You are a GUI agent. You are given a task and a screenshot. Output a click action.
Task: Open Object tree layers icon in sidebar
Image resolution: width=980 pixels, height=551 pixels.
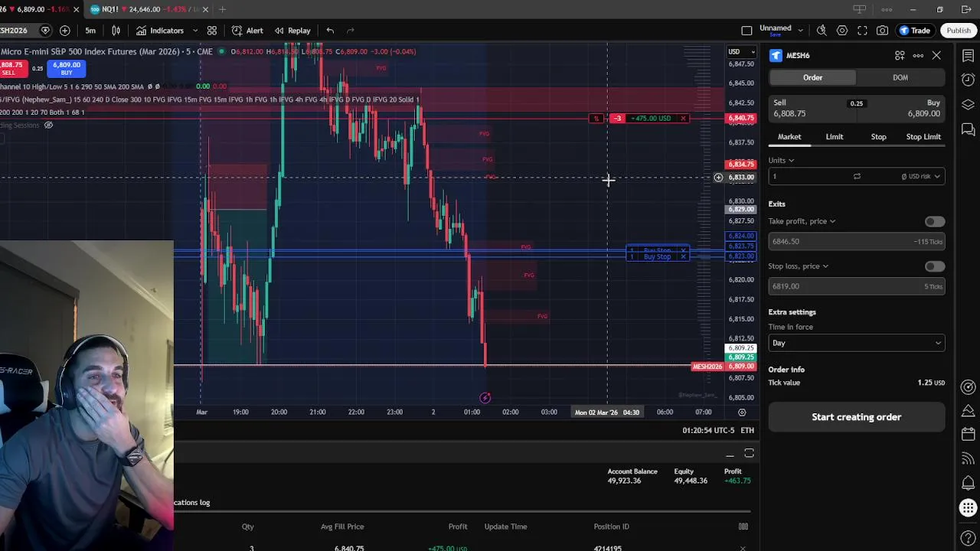(968, 105)
